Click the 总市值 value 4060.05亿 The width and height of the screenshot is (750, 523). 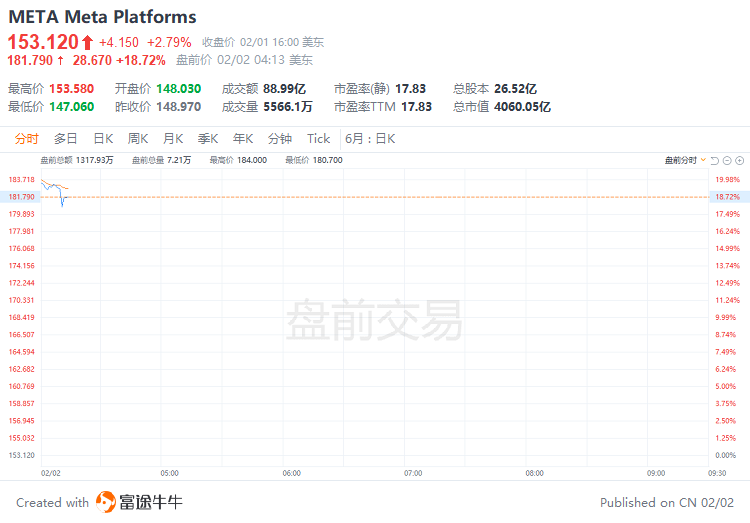[522, 107]
